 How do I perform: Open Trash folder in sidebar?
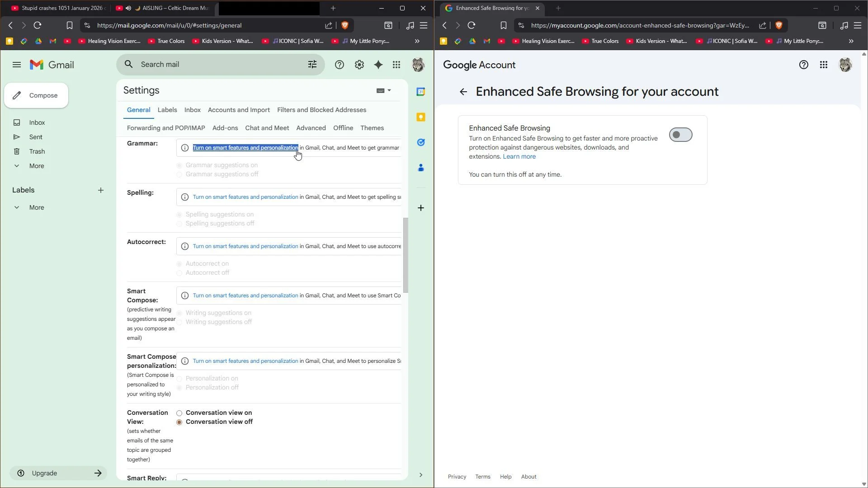coord(37,151)
